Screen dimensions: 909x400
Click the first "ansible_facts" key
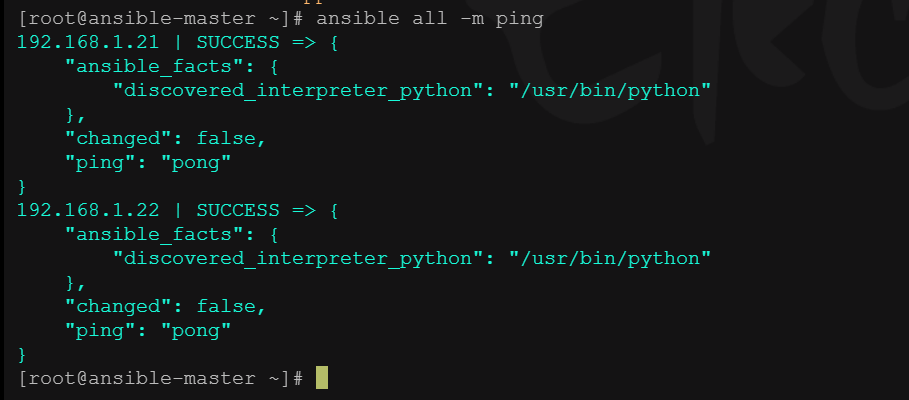pos(154,67)
